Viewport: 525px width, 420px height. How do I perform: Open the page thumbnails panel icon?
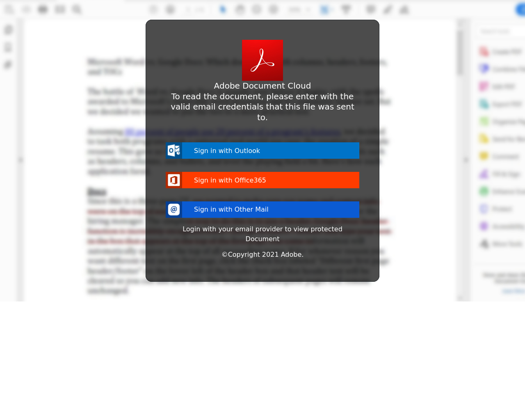tap(8, 30)
